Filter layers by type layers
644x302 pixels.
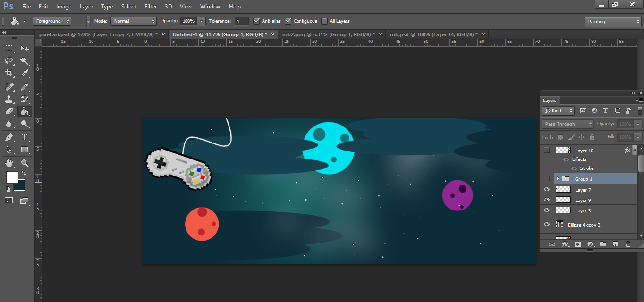[606, 111]
